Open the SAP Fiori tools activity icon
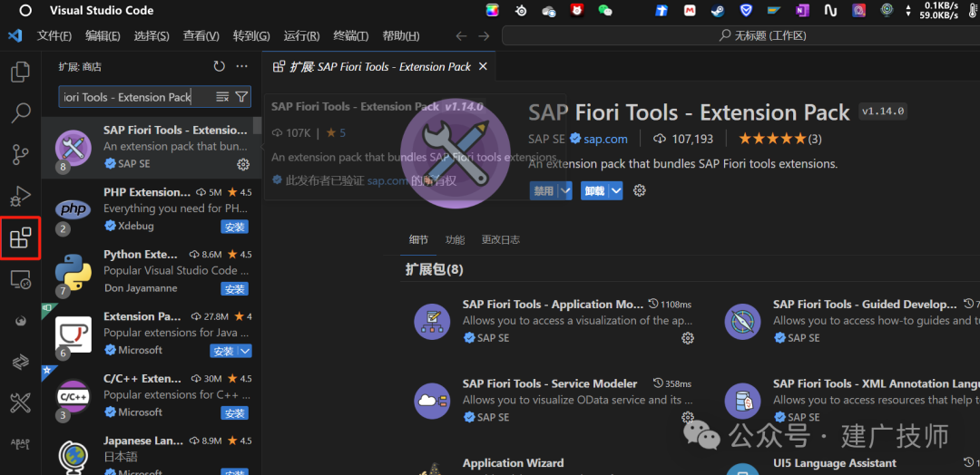980x475 pixels. (x=21, y=403)
